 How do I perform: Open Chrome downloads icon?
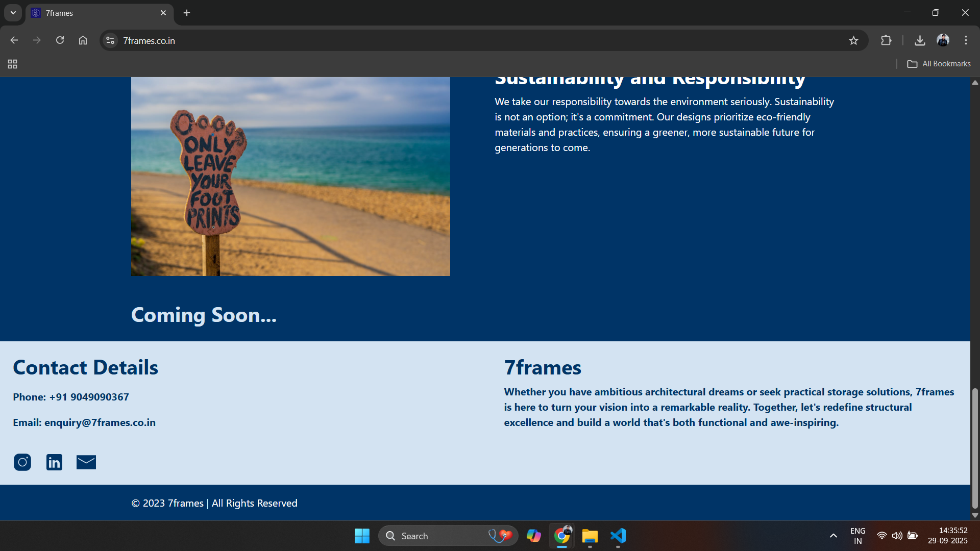point(920,40)
